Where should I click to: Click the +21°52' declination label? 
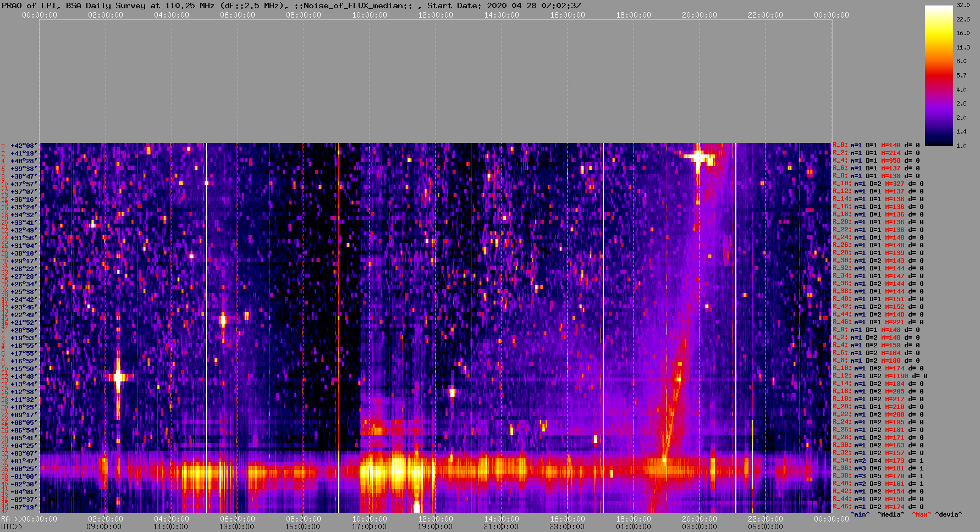[x=24, y=323]
